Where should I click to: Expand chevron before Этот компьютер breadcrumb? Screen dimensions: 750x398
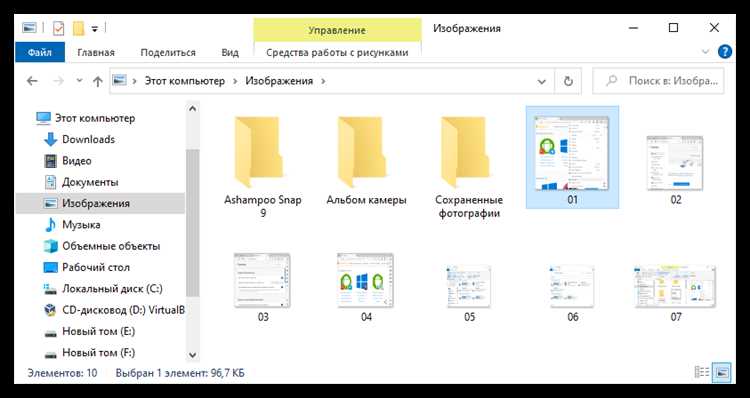(x=134, y=81)
